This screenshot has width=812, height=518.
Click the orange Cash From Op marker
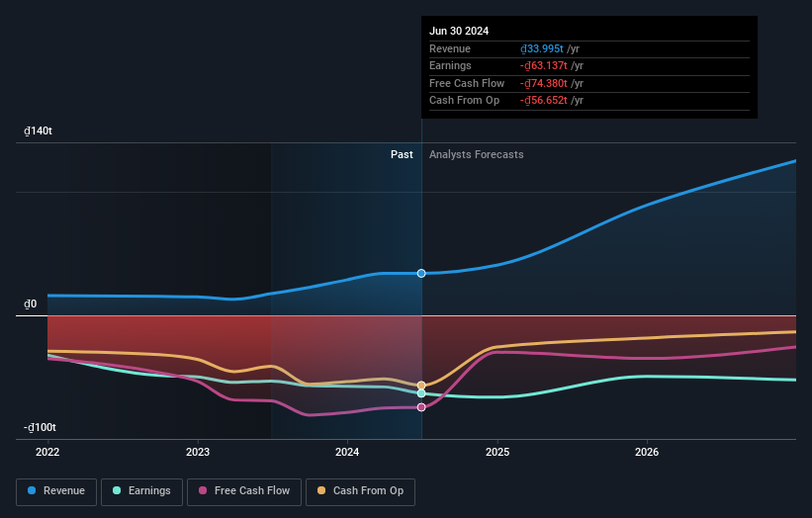click(421, 386)
